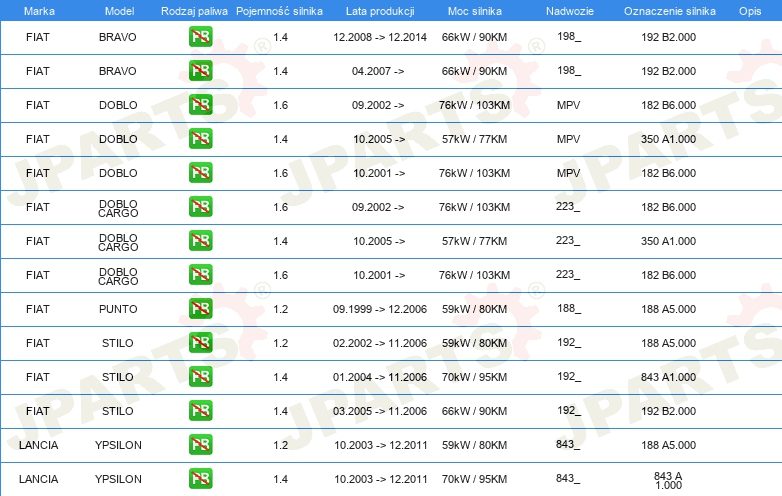782x496 pixels.
Task: Select the Oznaczenie silnika column header
Action: coord(670,11)
